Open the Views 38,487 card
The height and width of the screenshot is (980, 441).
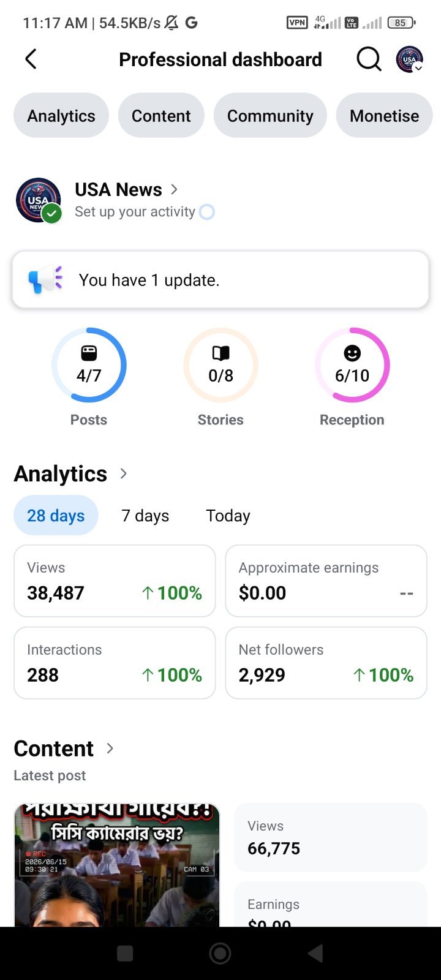[x=115, y=581]
